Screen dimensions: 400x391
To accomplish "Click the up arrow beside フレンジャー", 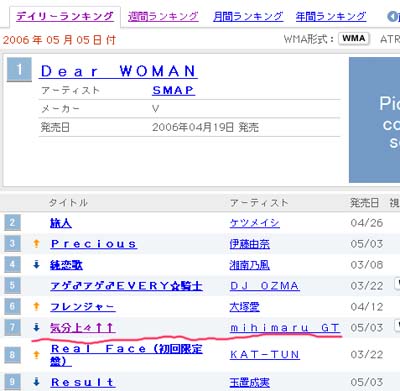I will [36, 306].
